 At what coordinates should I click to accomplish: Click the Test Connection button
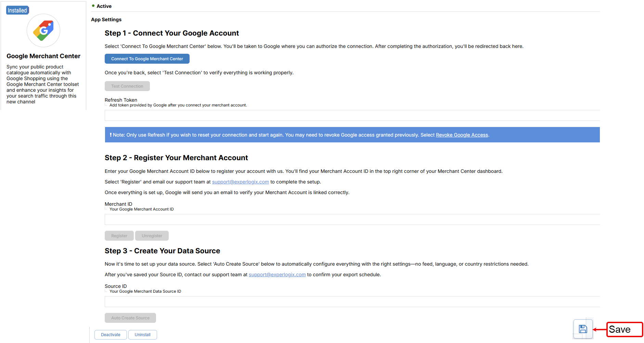point(127,86)
